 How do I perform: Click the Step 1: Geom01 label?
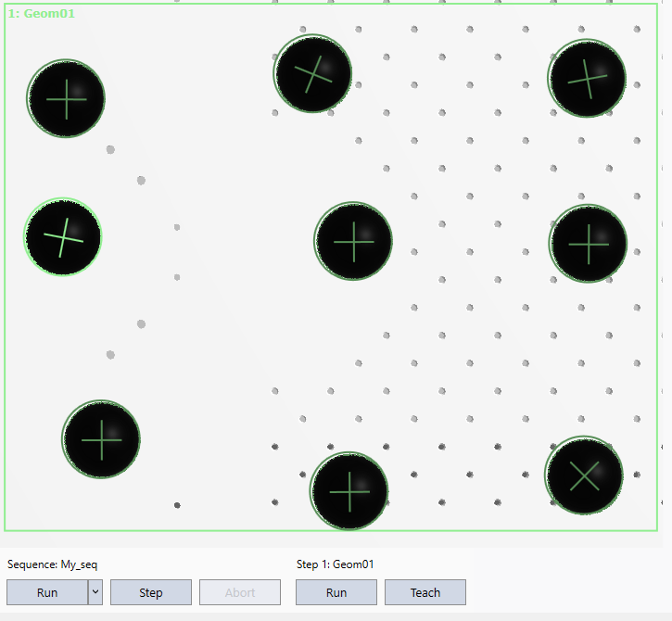click(336, 564)
